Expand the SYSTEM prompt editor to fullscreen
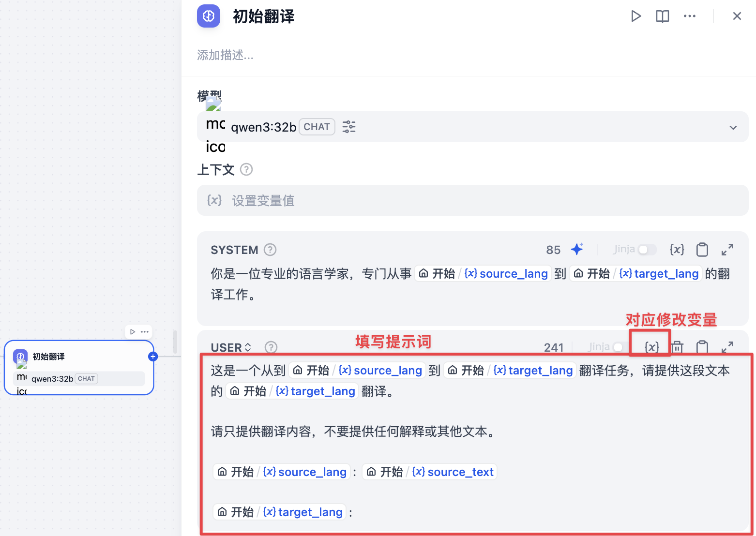The height and width of the screenshot is (536, 756). click(x=727, y=250)
